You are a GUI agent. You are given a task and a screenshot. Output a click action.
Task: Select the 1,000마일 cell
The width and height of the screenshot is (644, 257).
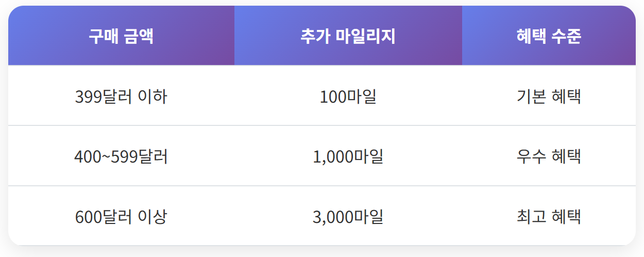pyautogui.click(x=348, y=156)
